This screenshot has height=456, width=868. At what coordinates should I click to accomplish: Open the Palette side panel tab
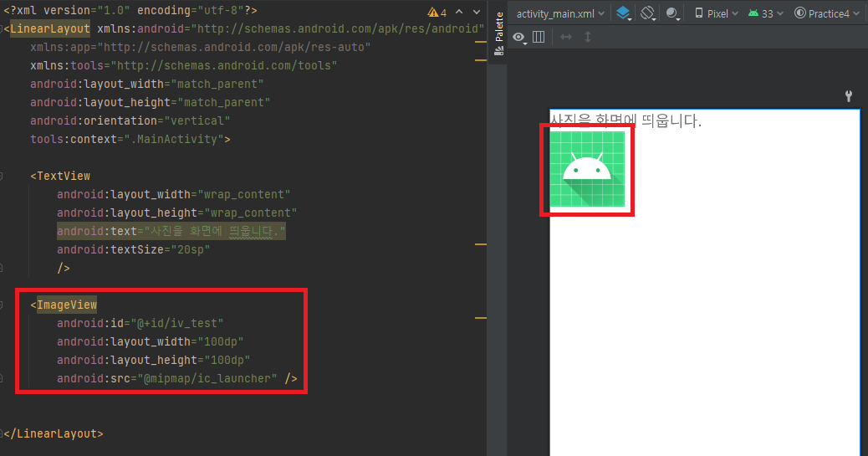coord(498,33)
